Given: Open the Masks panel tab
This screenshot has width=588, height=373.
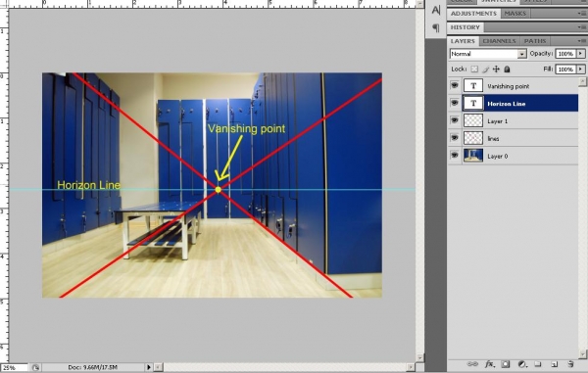Looking at the screenshot, I should click(x=515, y=14).
